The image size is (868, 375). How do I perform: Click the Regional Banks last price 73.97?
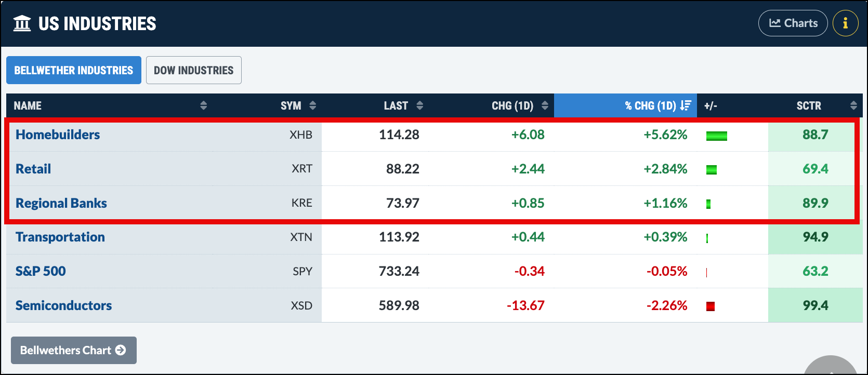tap(403, 203)
